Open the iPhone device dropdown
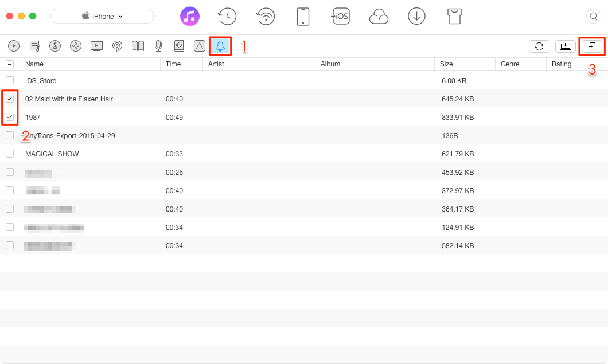 coord(102,16)
